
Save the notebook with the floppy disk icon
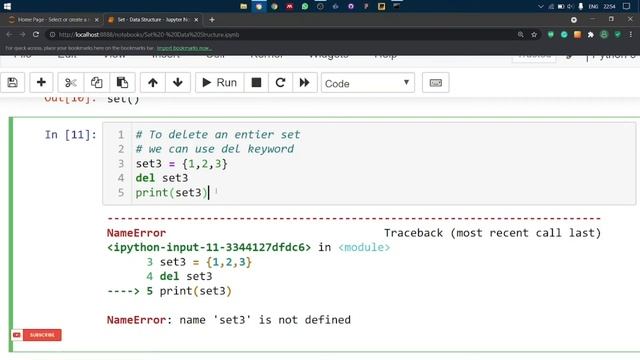point(13,83)
